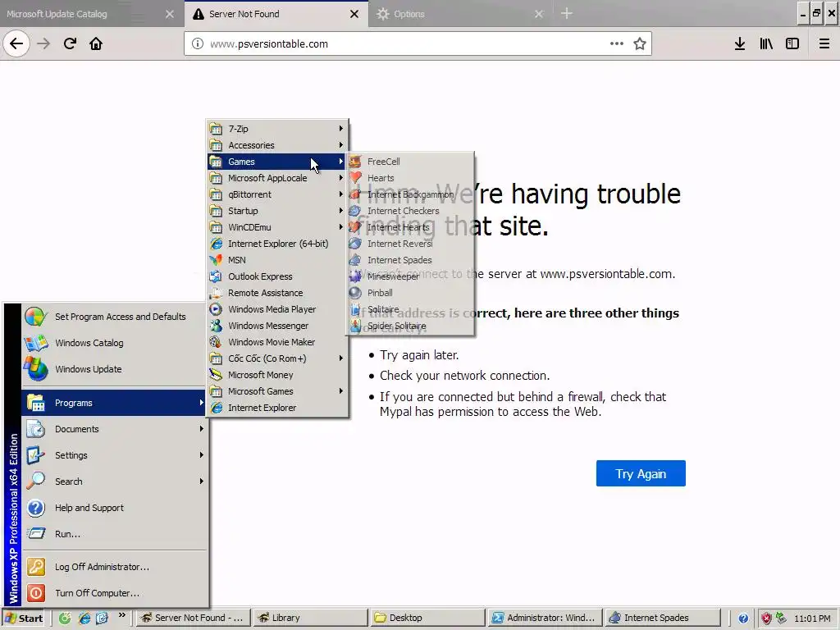Viewport: 840px width, 630px height.
Task: Expand the WinCDEmu programs folder
Action: [x=277, y=227]
